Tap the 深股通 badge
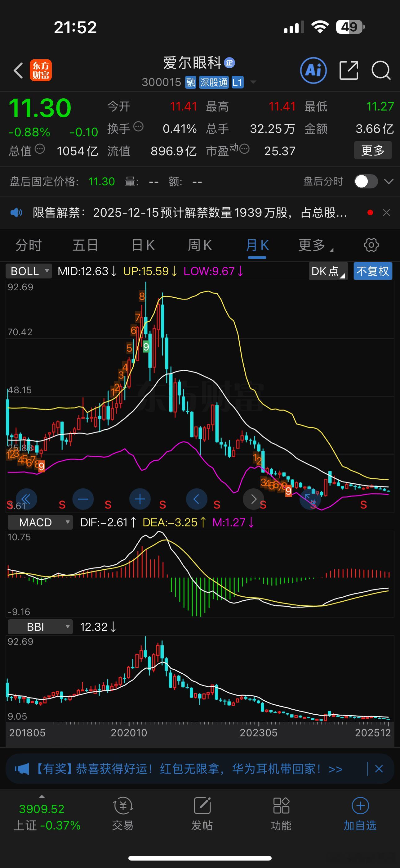400x868 pixels. point(214,82)
